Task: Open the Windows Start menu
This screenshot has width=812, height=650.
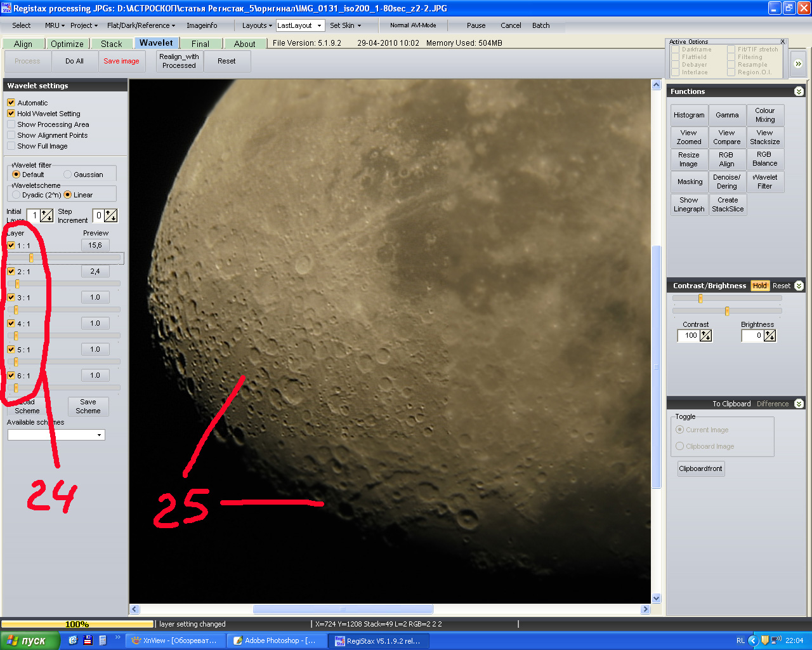Action: pyautogui.click(x=30, y=640)
